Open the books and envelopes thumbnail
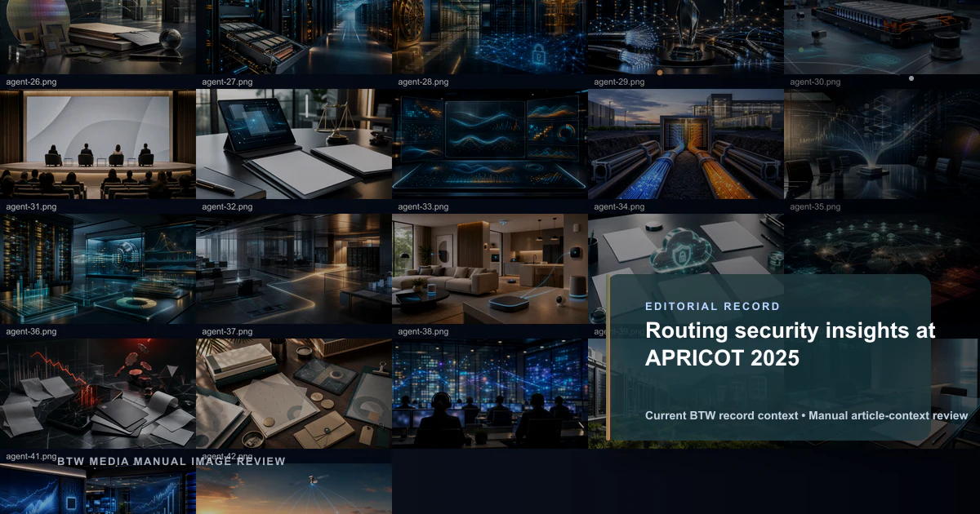 [x=294, y=394]
